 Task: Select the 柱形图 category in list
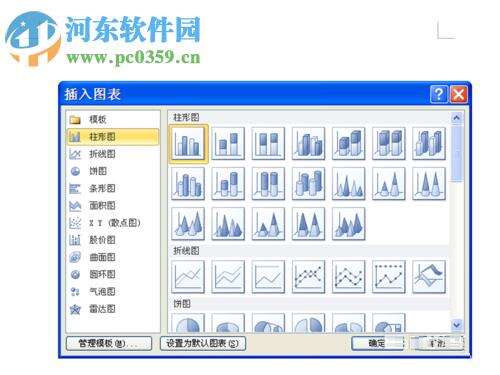coord(113,137)
